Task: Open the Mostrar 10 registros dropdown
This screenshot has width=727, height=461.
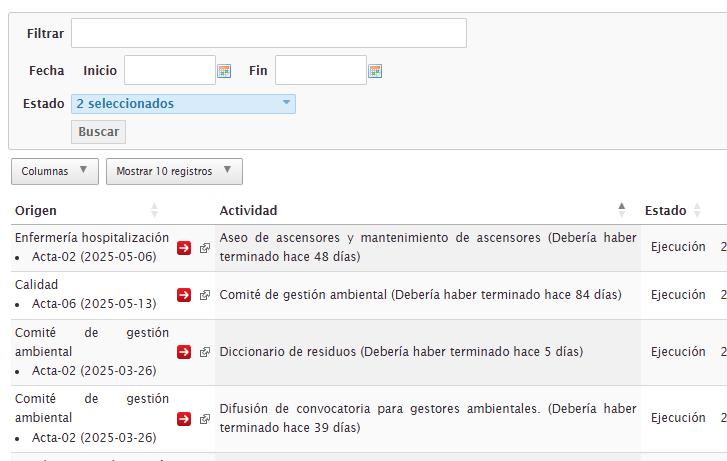Action: click(174, 172)
